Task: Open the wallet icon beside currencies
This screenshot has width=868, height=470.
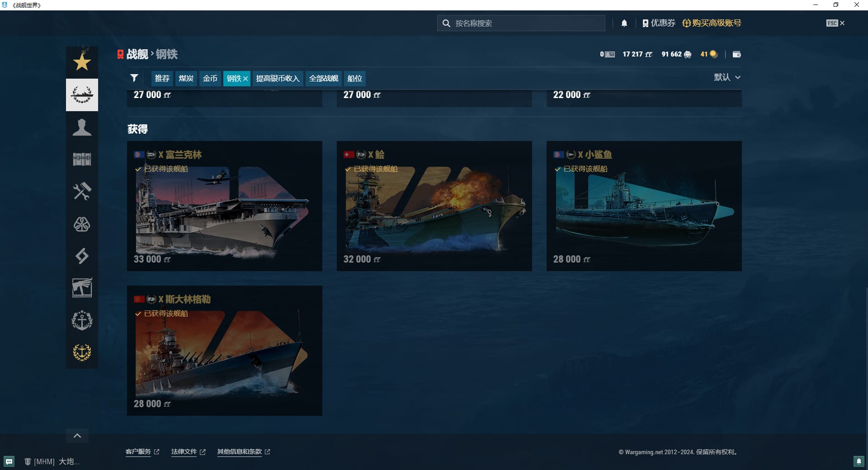Action: (736, 54)
